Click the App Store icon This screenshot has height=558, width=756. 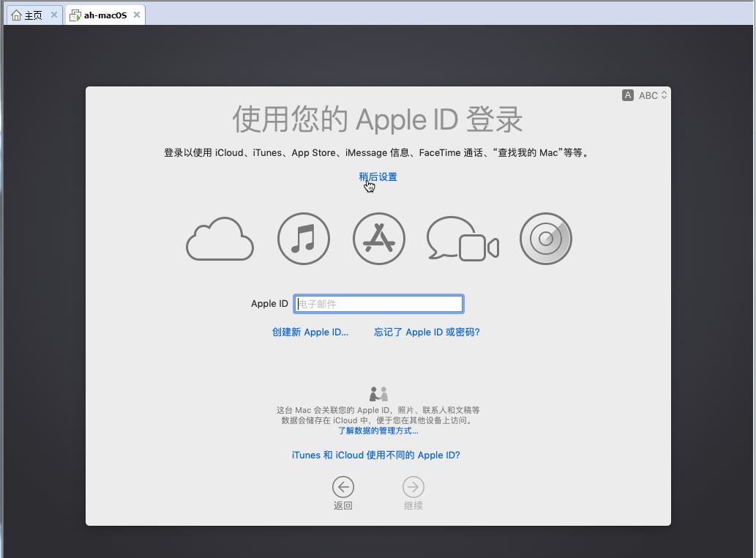[x=379, y=239]
